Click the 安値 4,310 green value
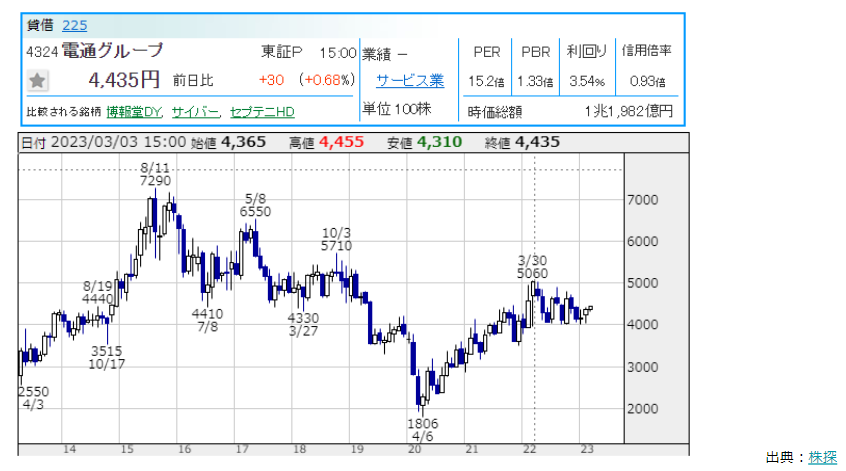Image resolution: width=846 pixels, height=471 pixels. coord(439,142)
